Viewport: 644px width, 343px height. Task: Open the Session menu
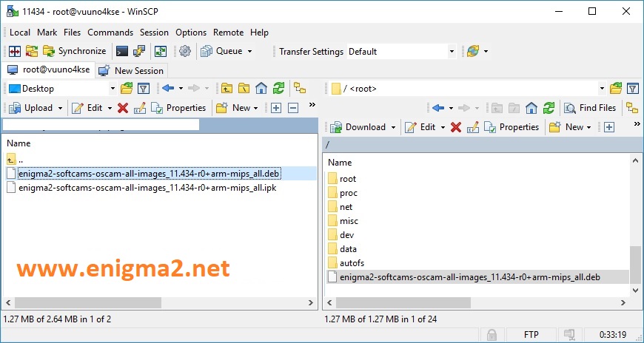pyautogui.click(x=154, y=33)
